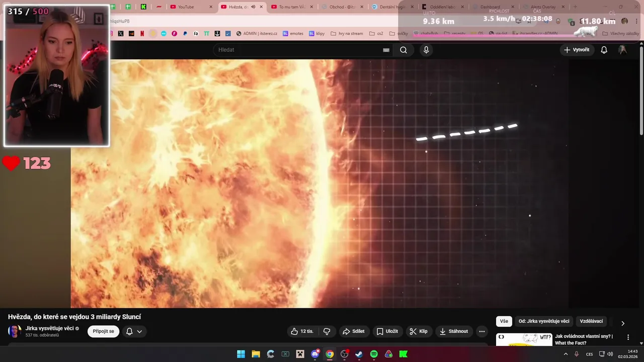Switch CES keyboard language indicator

tap(589, 354)
